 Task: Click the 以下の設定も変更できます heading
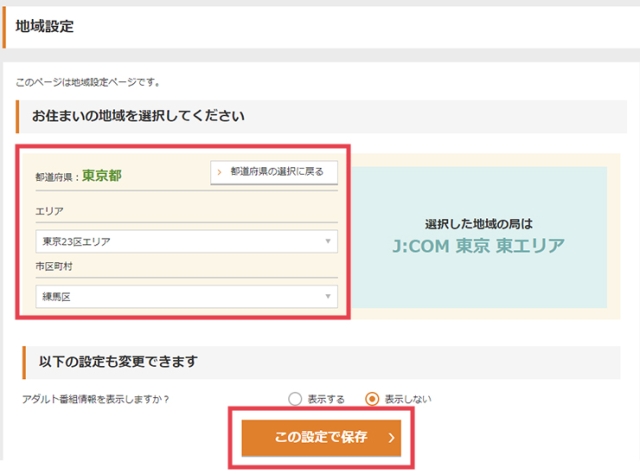coord(118,362)
